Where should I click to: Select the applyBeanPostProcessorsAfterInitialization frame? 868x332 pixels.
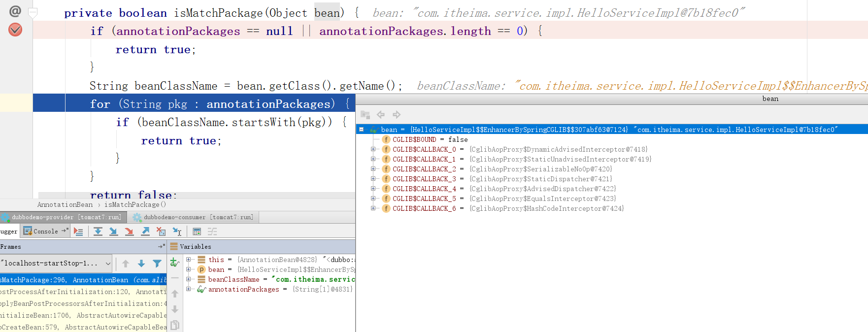click(83, 303)
